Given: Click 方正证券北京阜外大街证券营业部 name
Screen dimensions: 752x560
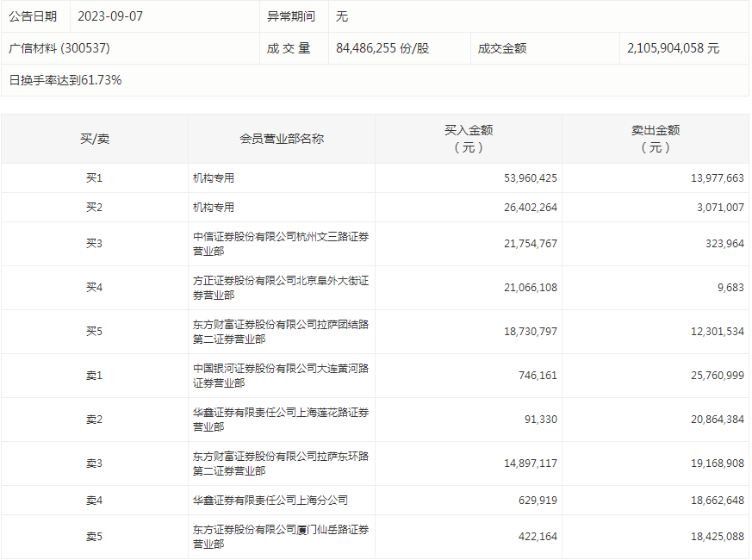Looking at the screenshot, I should tap(281, 288).
